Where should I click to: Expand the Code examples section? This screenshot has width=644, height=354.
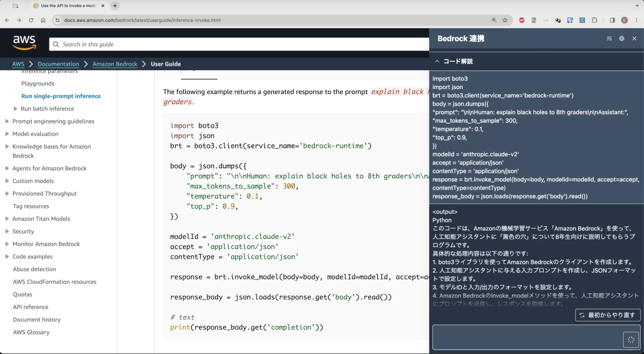coord(7,256)
